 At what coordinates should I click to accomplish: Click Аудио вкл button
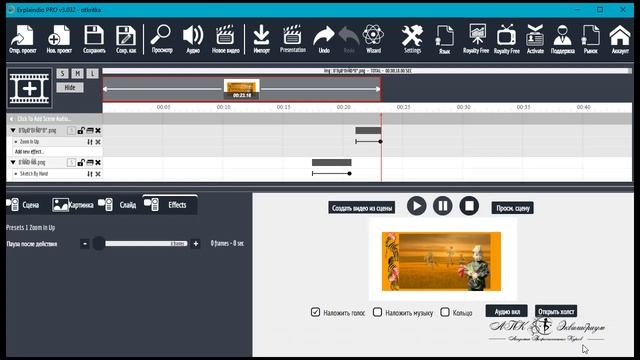click(507, 311)
